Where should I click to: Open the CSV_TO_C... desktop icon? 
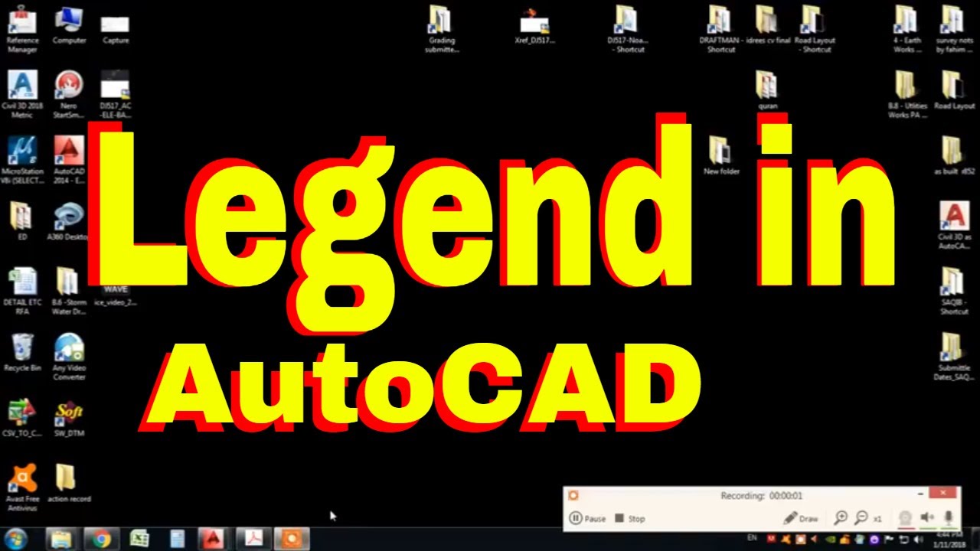click(x=22, y=419)
